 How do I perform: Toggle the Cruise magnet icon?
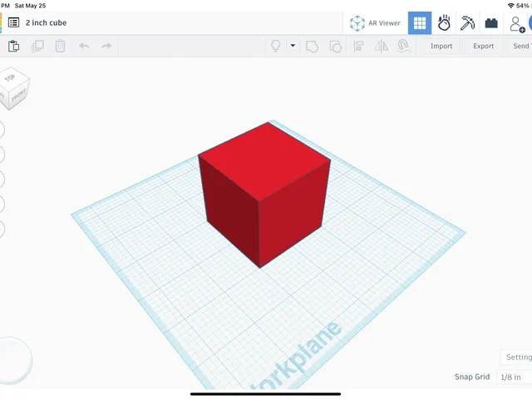pyautogui.click(x=403, y=46)
